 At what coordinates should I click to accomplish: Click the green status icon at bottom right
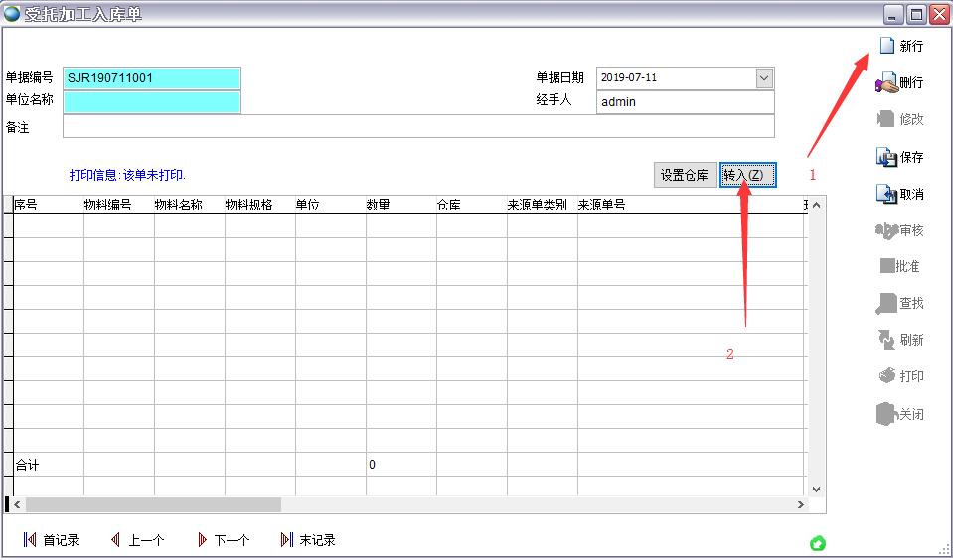[x=818, y=543]
